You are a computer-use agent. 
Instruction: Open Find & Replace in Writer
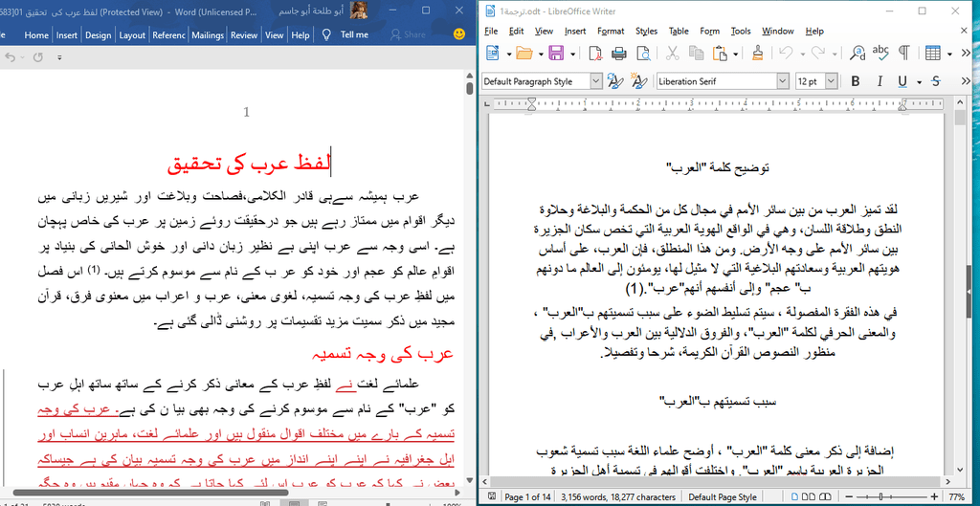coord(857,54)
